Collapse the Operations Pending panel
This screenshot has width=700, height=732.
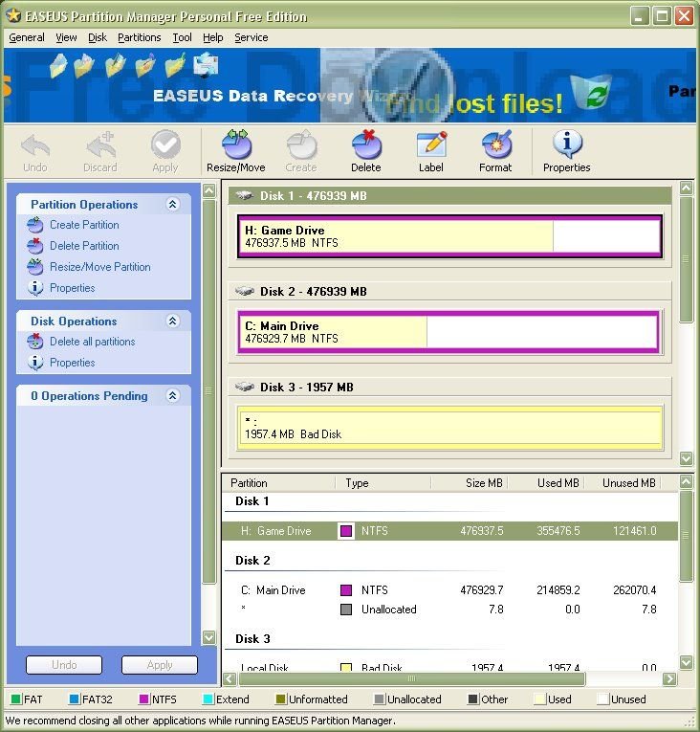click(173, 396)
